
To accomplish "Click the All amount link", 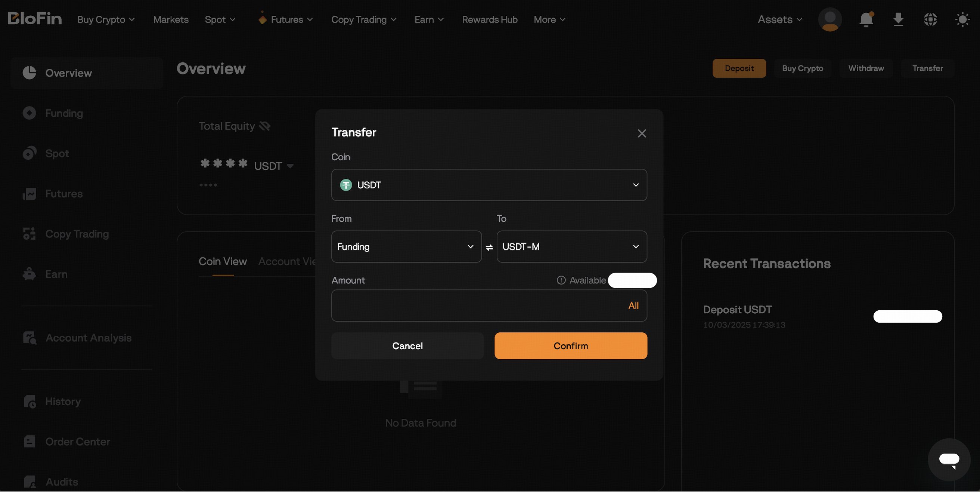I will [633, 306].
